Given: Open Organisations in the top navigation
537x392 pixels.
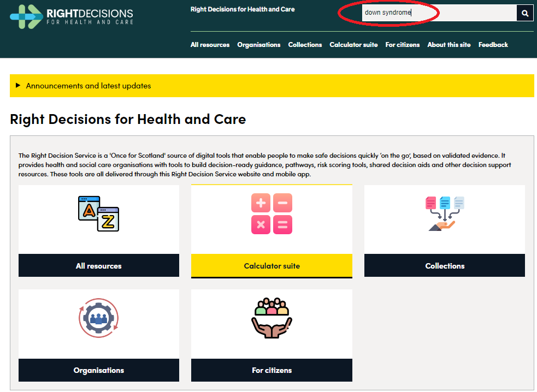Looking at the screenshot, I should pyautogui.click(x=258, y=45).
